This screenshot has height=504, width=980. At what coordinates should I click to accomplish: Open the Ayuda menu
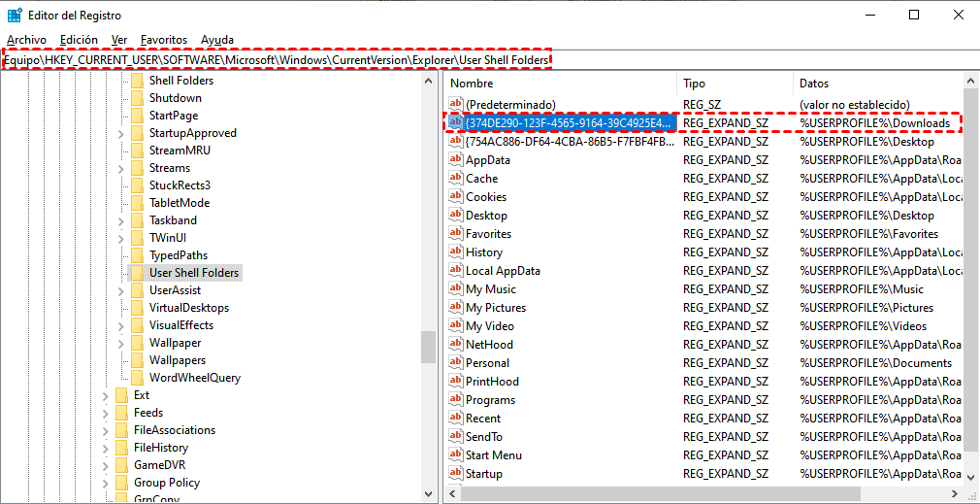[x=217, y=40]
